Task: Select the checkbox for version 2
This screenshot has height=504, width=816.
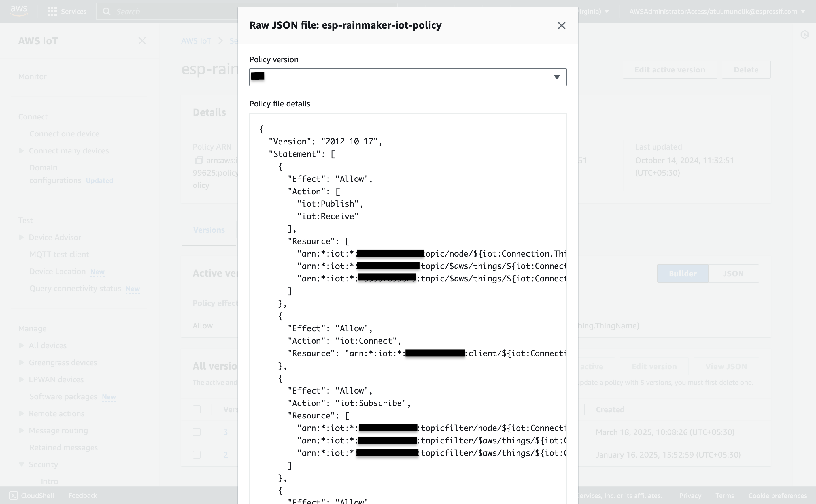Action: click(197, 455)
